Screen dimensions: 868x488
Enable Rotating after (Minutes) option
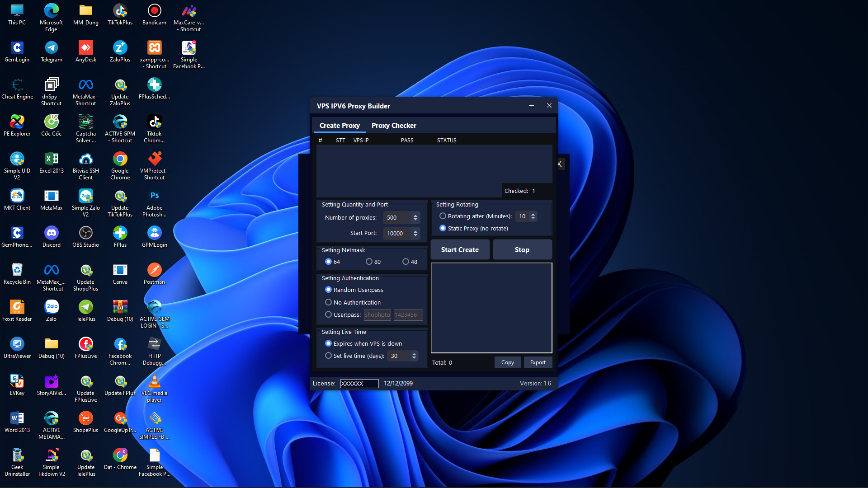coord(443,216)
